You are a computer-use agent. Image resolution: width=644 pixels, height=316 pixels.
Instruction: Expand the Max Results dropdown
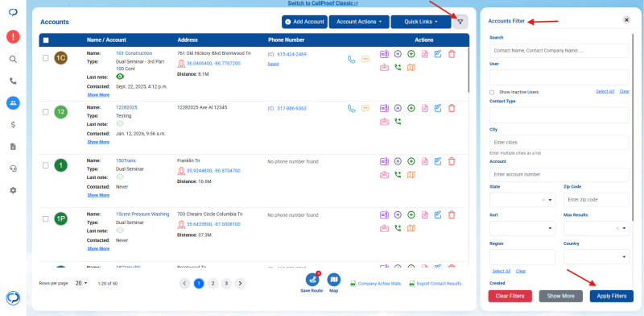coord(596,228)
